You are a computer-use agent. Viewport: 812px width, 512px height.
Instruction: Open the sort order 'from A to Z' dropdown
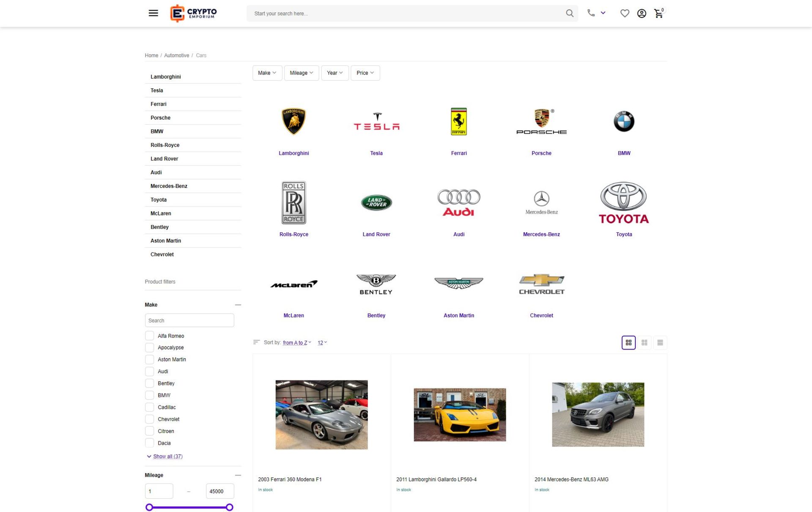coord(297,343)
